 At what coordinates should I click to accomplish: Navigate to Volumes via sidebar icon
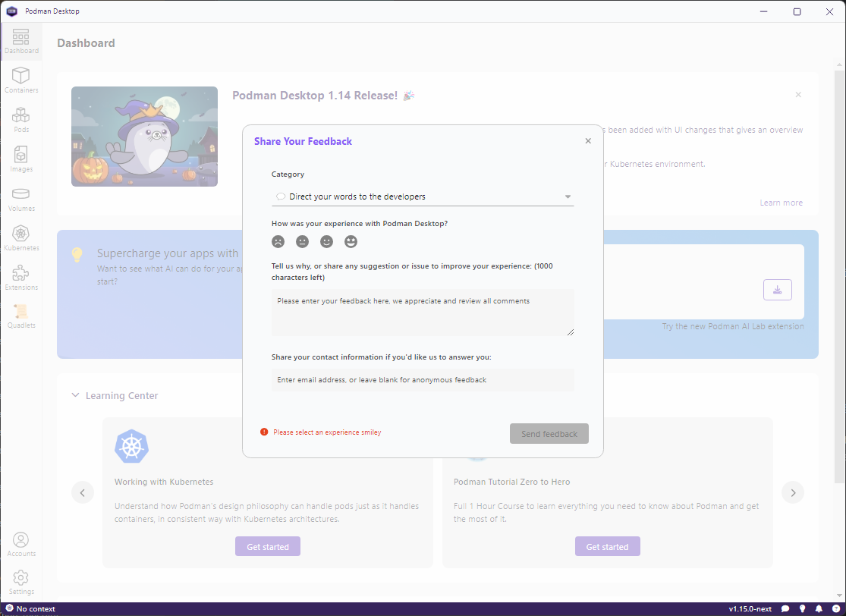point(21,195)
